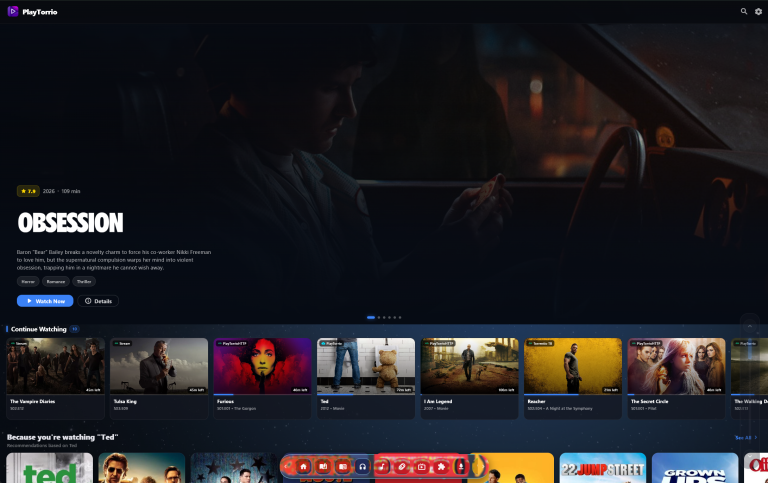Resume The Vampire Diaries thumbnail
Viewport: 768px width, 483px height.
point(55,366)
